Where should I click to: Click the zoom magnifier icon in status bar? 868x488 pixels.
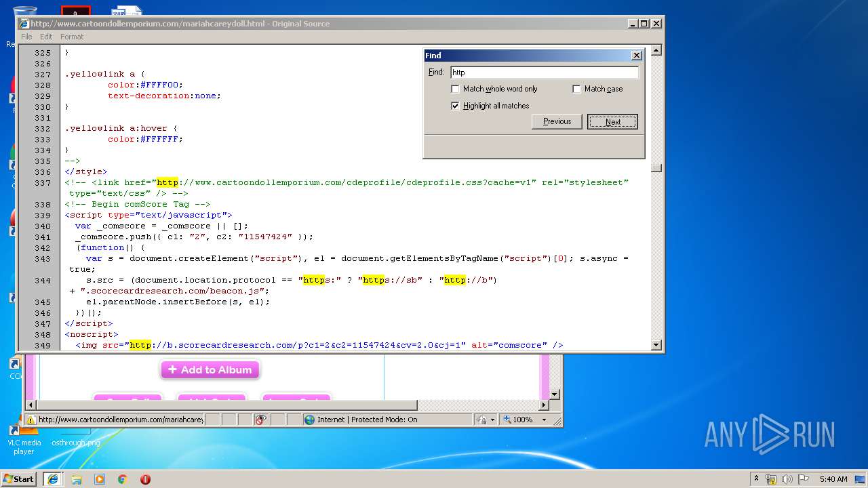507,420
